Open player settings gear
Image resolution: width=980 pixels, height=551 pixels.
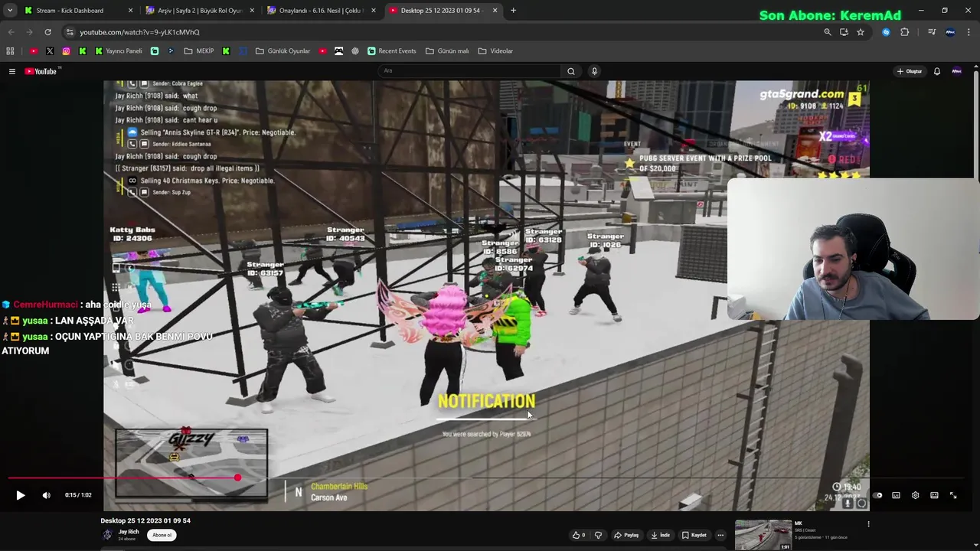(915, 495)
